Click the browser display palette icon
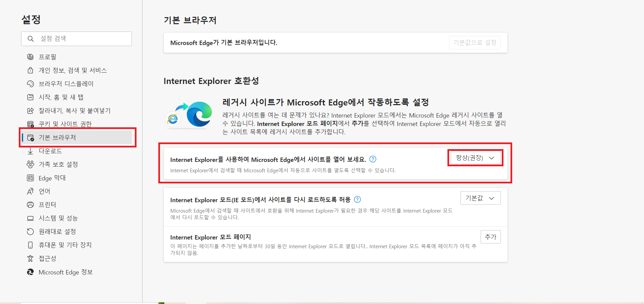The height and width of the screenshot is (304, 644). 30,84
